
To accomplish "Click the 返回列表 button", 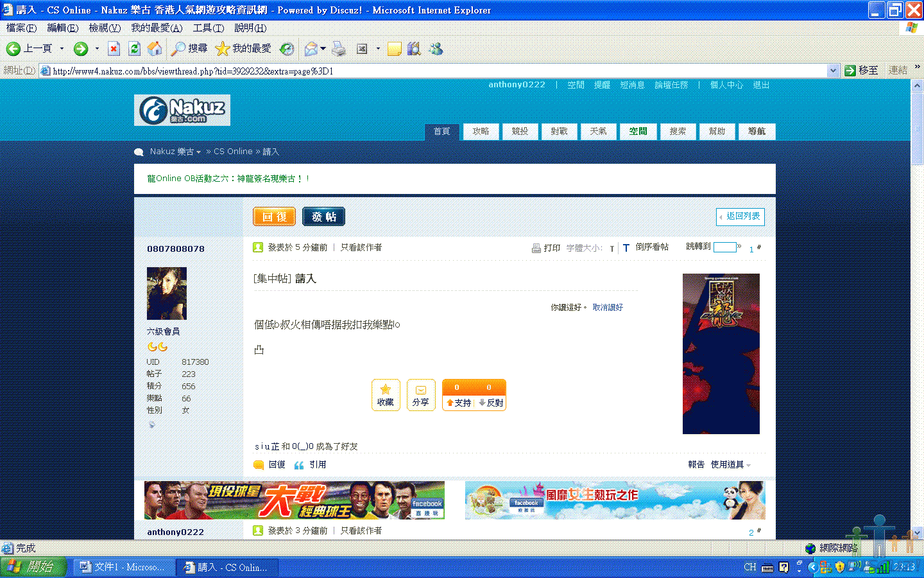I will tap(740, 216).
